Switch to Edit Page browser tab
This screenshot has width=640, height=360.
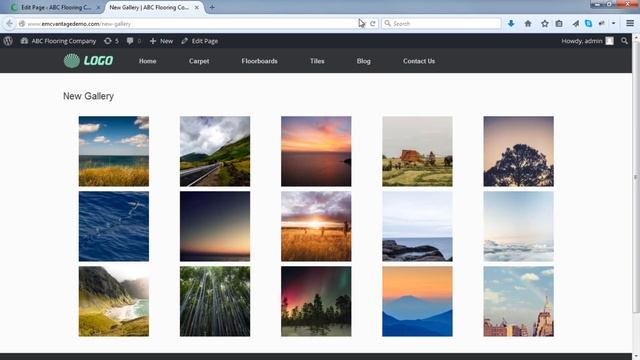tap(55, 7)
